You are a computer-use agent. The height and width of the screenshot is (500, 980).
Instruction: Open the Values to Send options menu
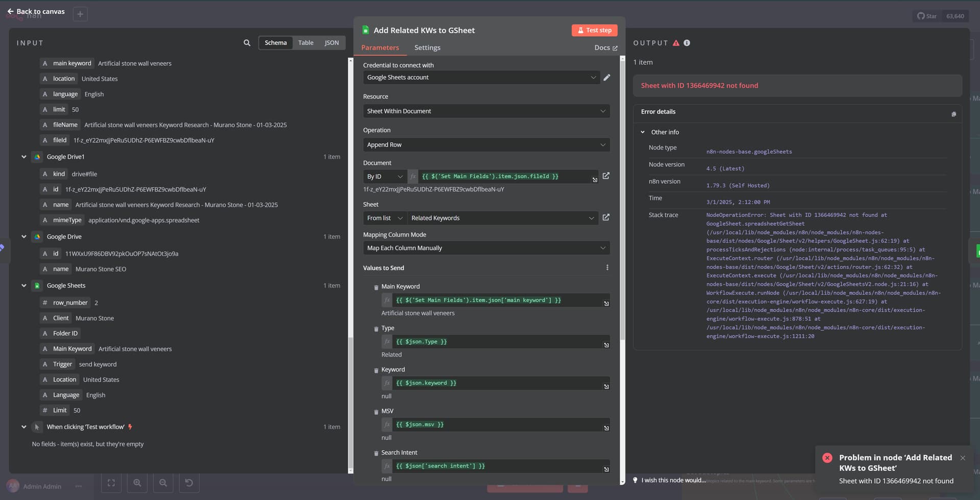click(607, 267)
